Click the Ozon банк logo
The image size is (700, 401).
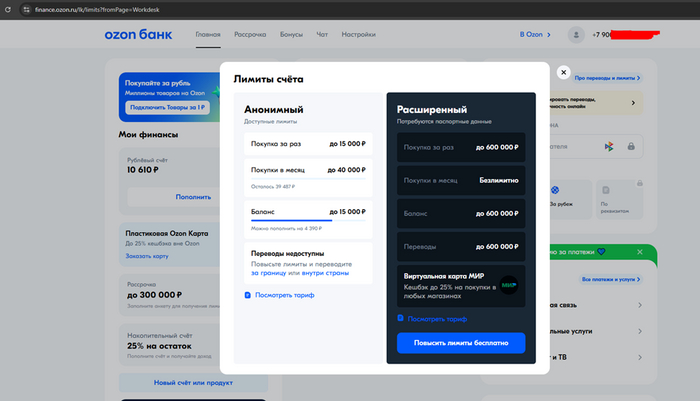[138, 35]
